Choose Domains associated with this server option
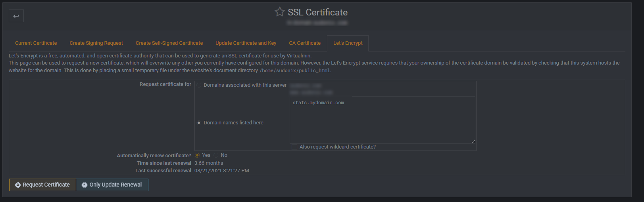Viewport: 644px width, 202px height. (199, 85)
